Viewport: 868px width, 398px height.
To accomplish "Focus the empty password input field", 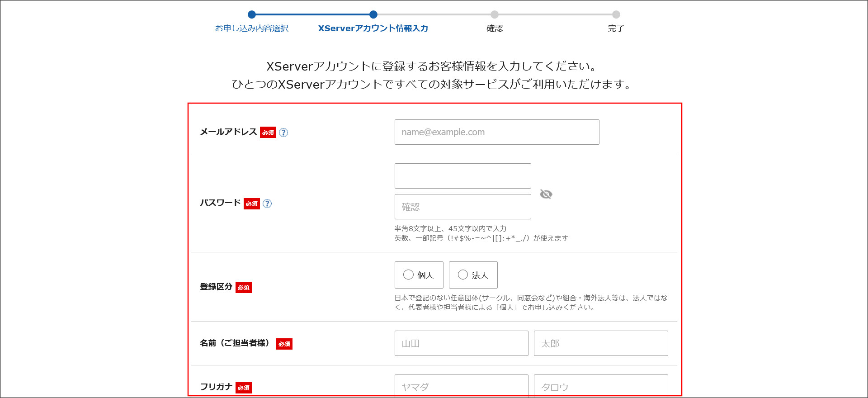I will point(462,176).
